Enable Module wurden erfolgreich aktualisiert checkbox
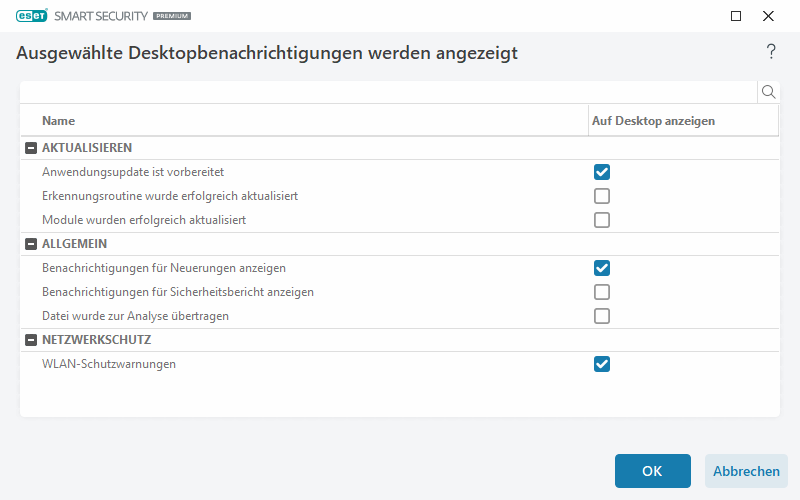This screenshot has width=800, height=500. (x=602, y=220)
